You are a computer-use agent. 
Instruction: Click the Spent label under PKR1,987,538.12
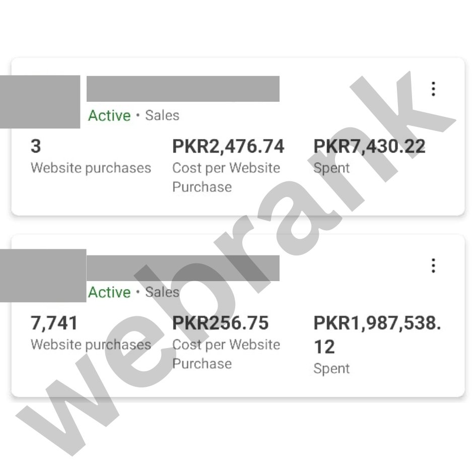tap(331, 369)
